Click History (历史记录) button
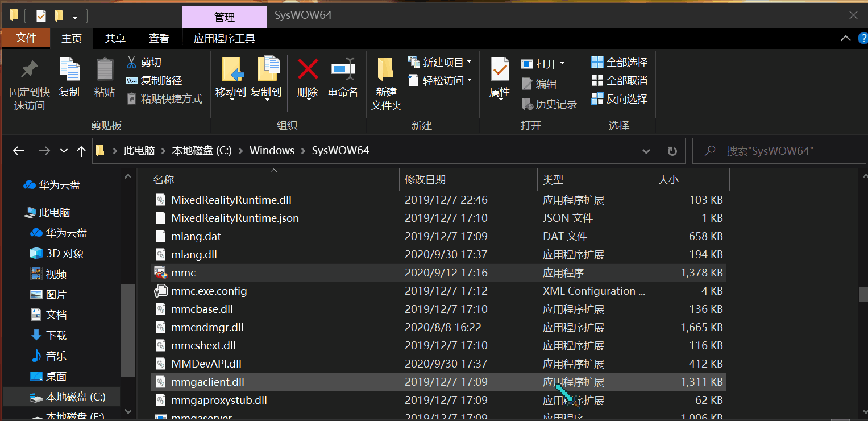This screenshot has width=868, height=421. click(x=549, y=104)
